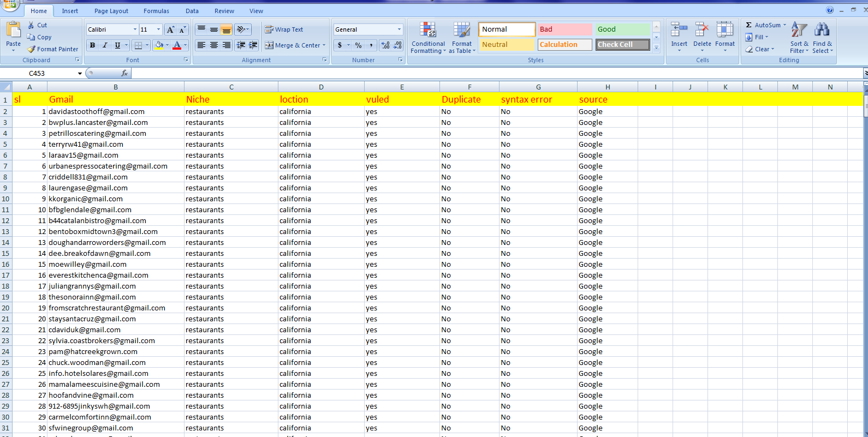Click the Increase Decimal icon
The height and width of the screenshot is (437, 868).
coord(385,45)
